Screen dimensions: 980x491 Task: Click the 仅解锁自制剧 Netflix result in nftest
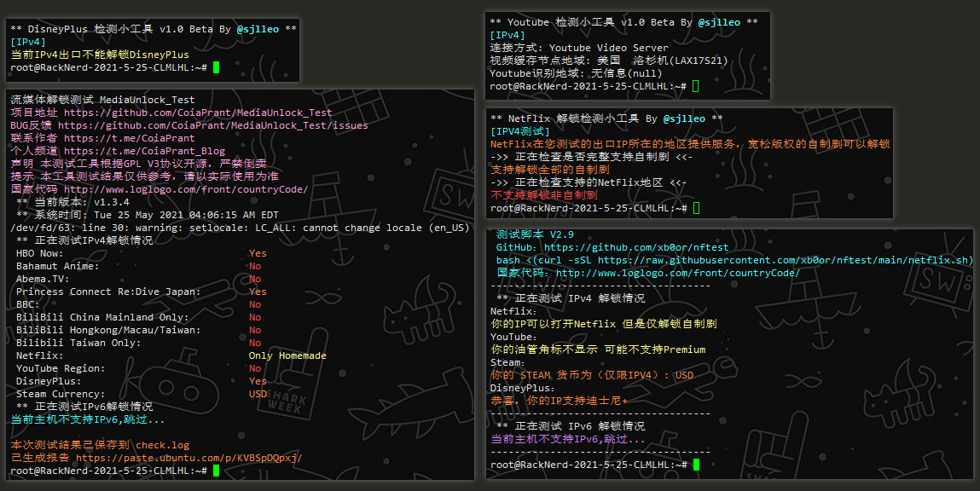[x=604, y=324]
